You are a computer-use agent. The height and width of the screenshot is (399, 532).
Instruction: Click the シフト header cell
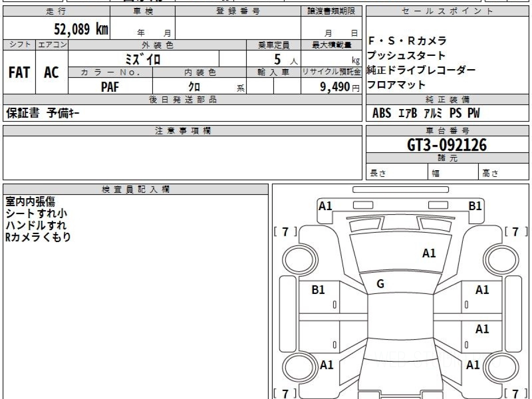[19, 45]
